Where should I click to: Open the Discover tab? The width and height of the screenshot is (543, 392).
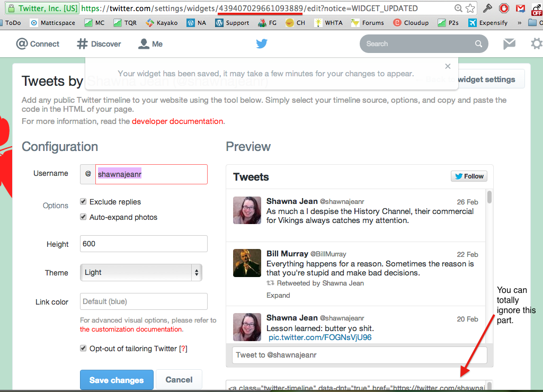(99, 44)
